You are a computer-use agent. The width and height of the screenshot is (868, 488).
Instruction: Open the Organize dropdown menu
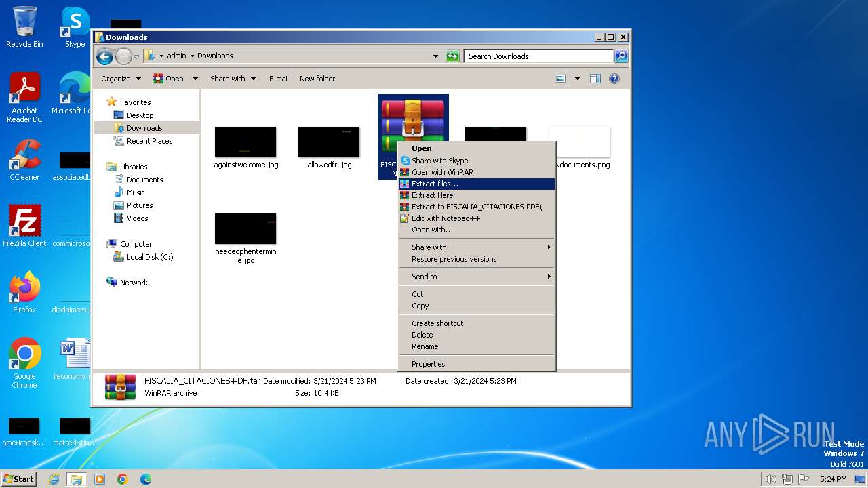click(121, 79)
